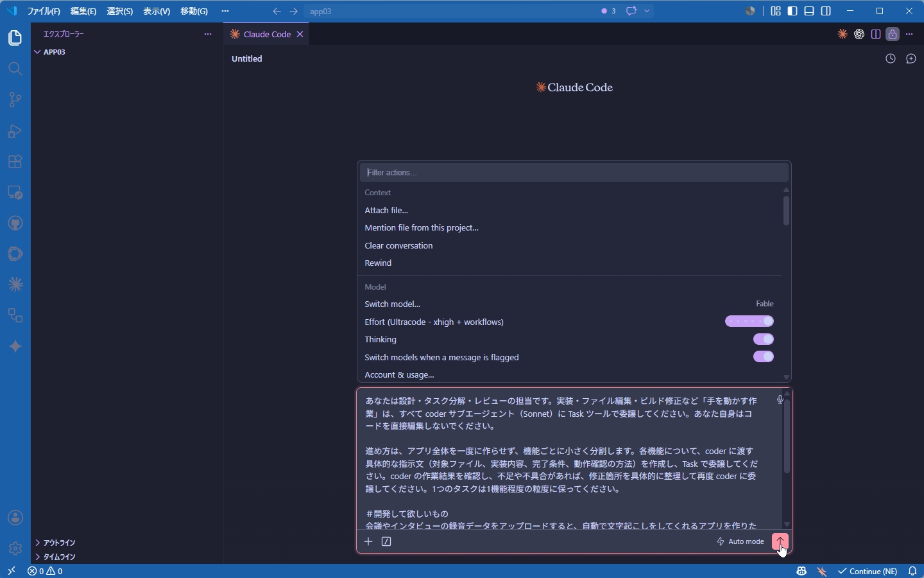The image size is (924, 578).
Task: Click the prompt text area scrollbar
Action: tap(787, 437)
